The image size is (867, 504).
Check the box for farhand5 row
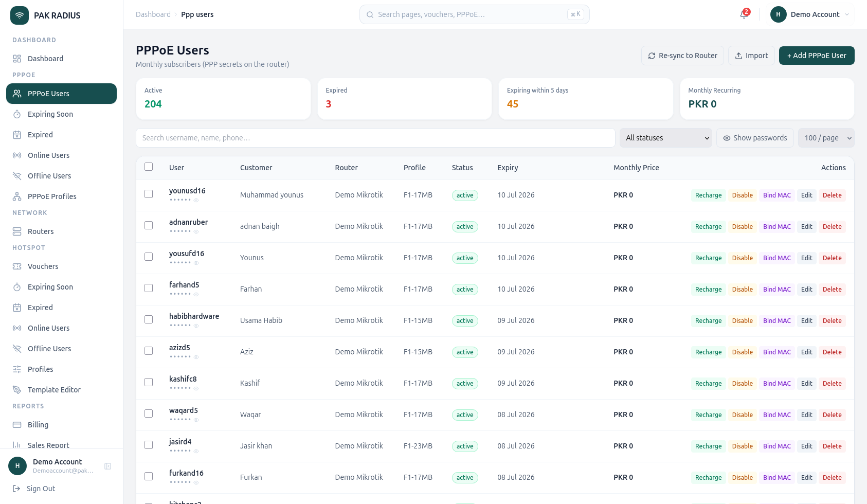149,288
